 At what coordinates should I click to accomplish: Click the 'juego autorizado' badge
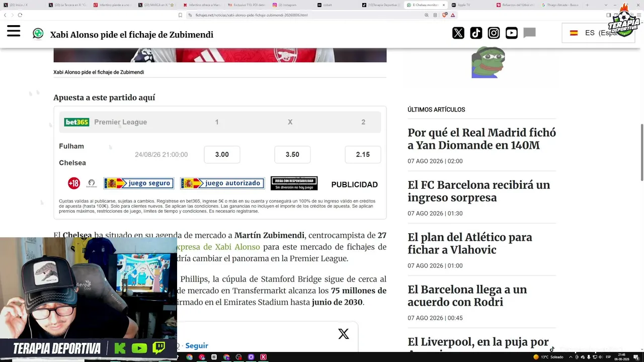coord(222,184)
